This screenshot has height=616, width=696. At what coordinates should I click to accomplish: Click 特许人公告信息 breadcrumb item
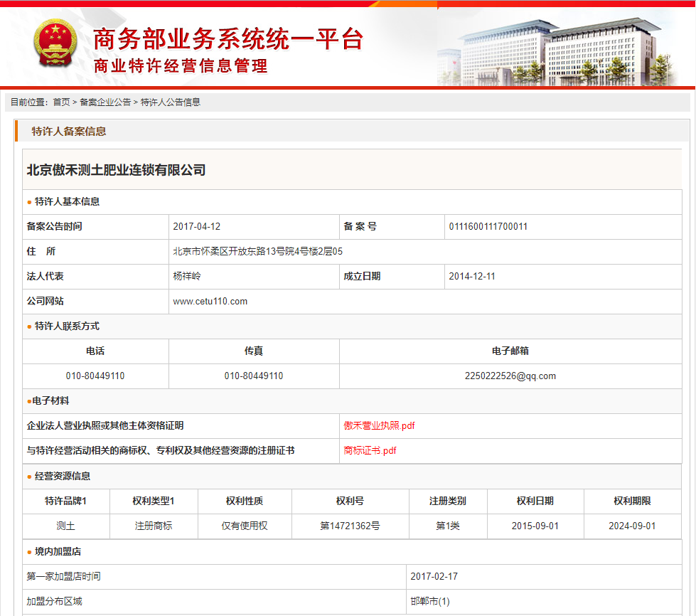coord(171,102)
